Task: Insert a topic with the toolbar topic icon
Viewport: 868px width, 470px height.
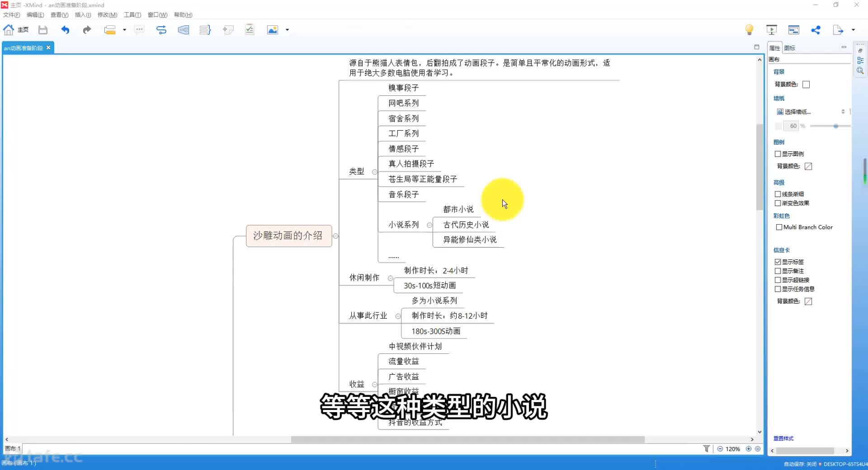Action: [110, 30]
